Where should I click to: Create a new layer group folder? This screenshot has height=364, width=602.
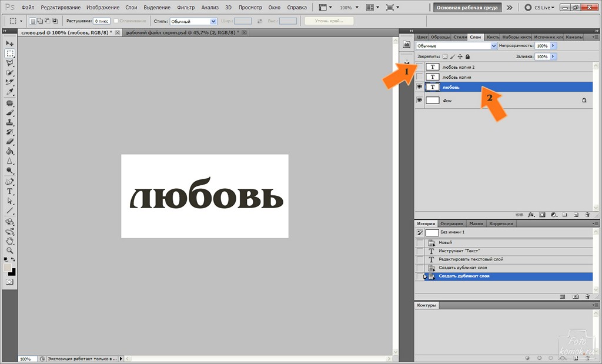[565, 215]
